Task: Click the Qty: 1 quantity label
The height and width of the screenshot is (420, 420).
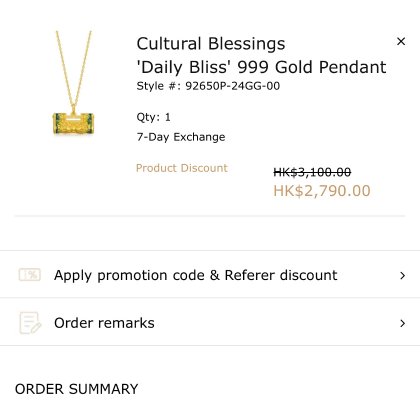Action: click(153, 117)
